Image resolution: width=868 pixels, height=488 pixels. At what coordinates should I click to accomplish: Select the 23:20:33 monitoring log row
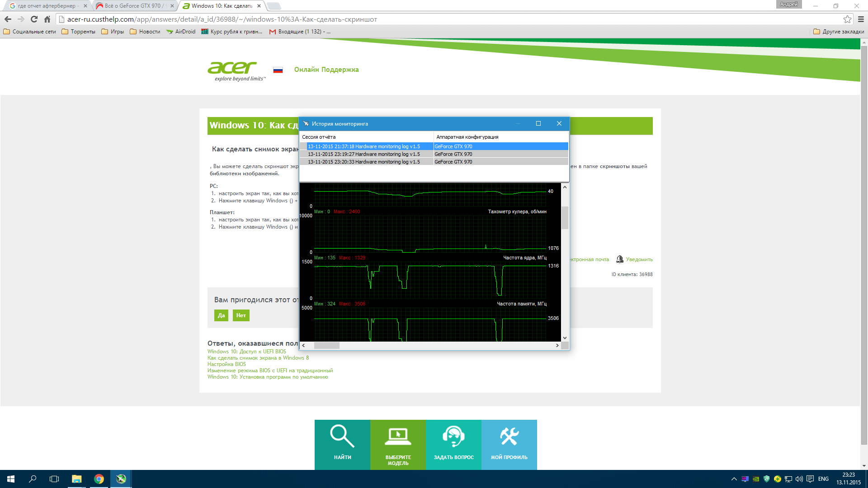[364, 162]
